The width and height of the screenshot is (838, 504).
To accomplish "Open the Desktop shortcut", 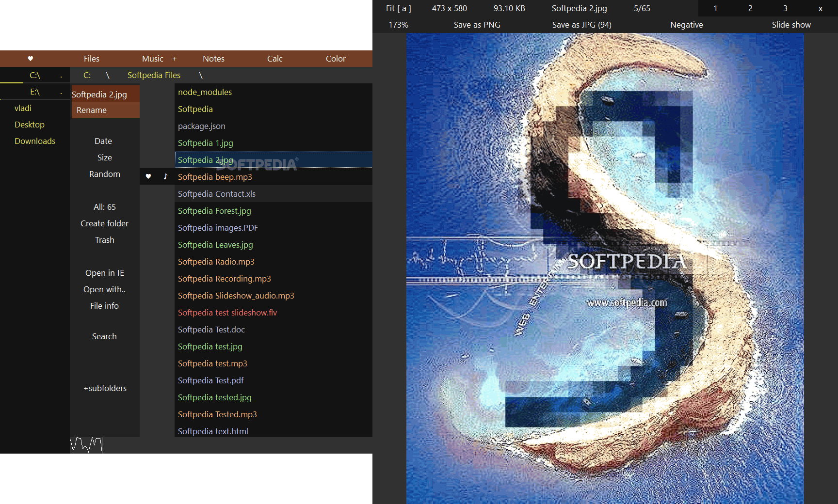I will (30, 125).
